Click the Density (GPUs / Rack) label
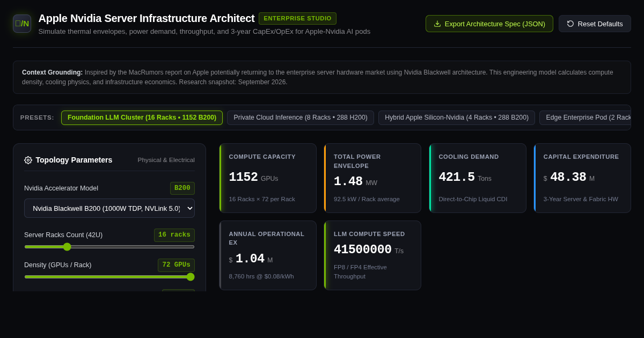This screenshot has height=338, width=644. coord(58,265)
